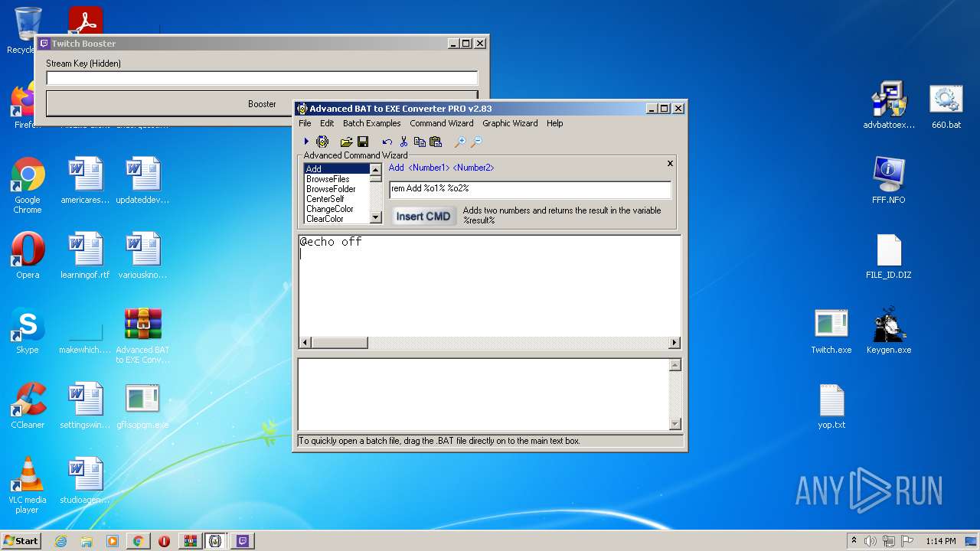
Task: Show hidden system tray icons
Action: pos(854,541)
